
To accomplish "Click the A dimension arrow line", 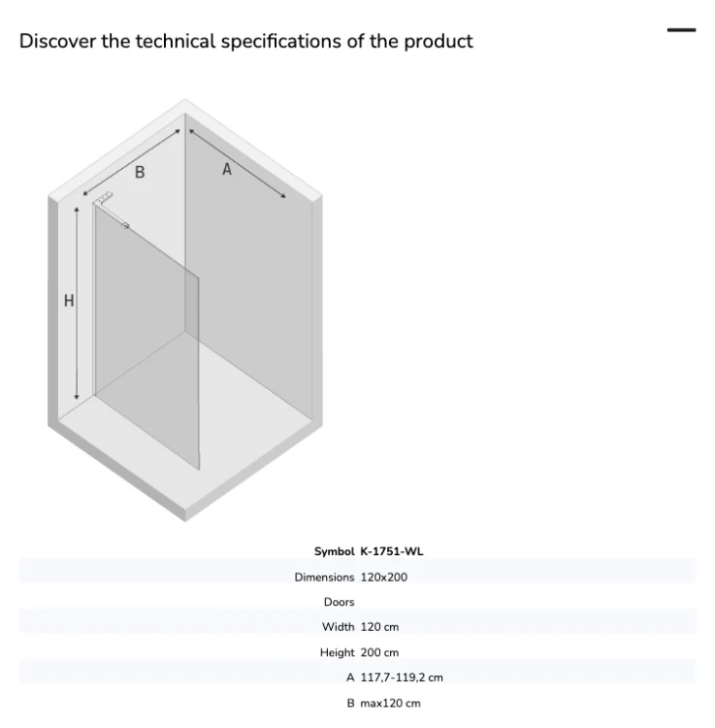I will point(238,164).
